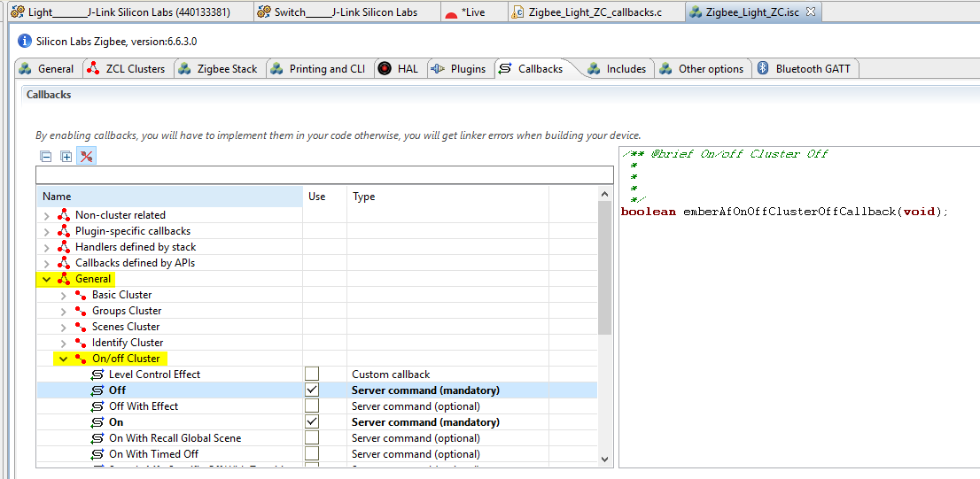Expand the Basic Cluster node
Viewport: 980px width, 479px height.
point(63,295)
